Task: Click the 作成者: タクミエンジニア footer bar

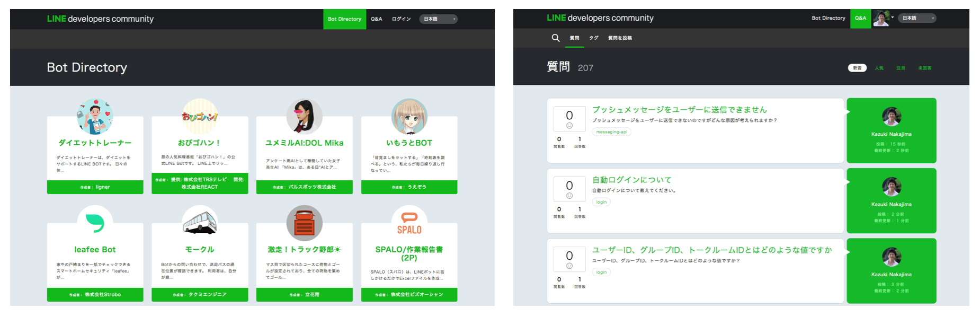Action: 200,294
